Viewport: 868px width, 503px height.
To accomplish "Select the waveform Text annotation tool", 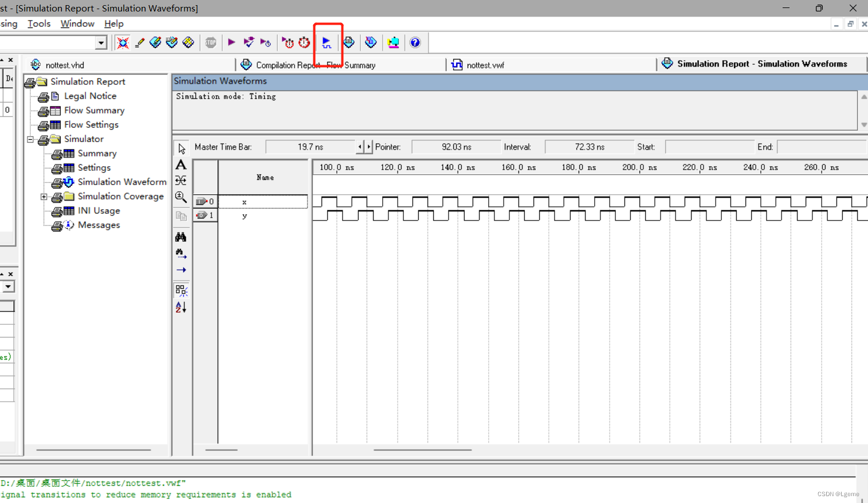I will 181,165.
